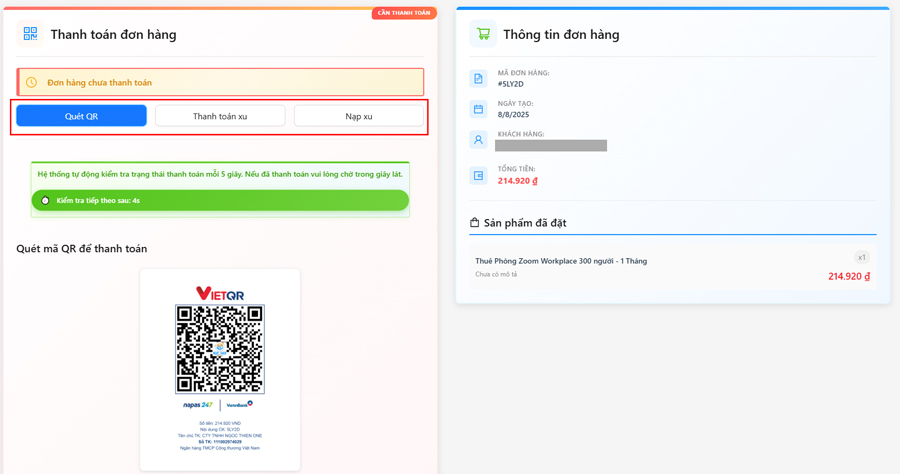The height and width of the screenshot is (474, 900).
Task: Click the wallet icon next to Tổng tiền
Action: [x=478, y=175]
